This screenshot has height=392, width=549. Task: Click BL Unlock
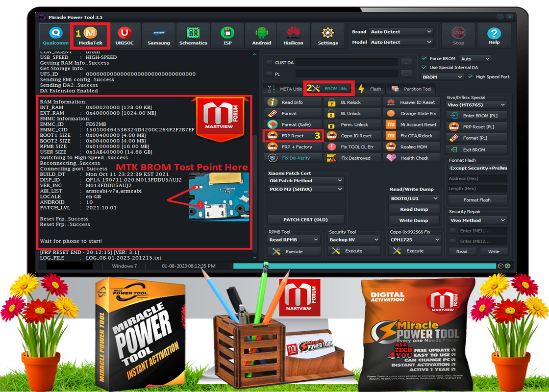pos(352,113)
